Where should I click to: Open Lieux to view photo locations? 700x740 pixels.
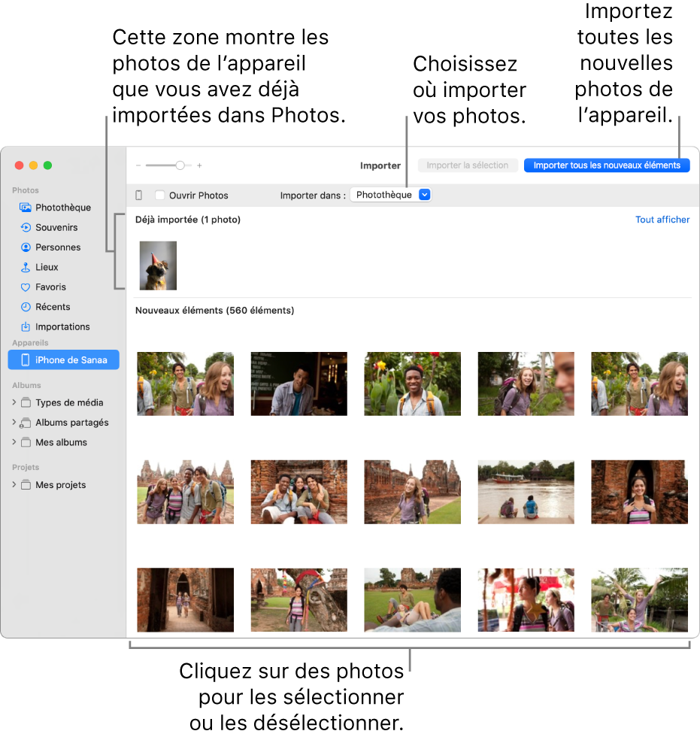tap(45, 267)
